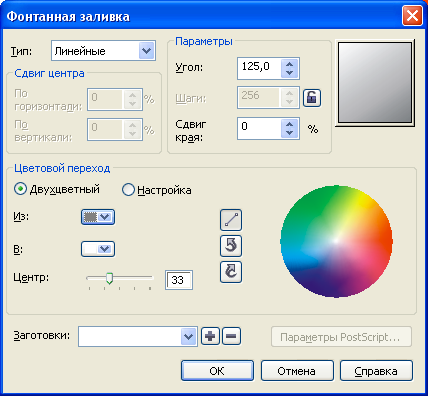Add preset with the plus icon
The image size is (428, 396).
click(x=210, y=336)
